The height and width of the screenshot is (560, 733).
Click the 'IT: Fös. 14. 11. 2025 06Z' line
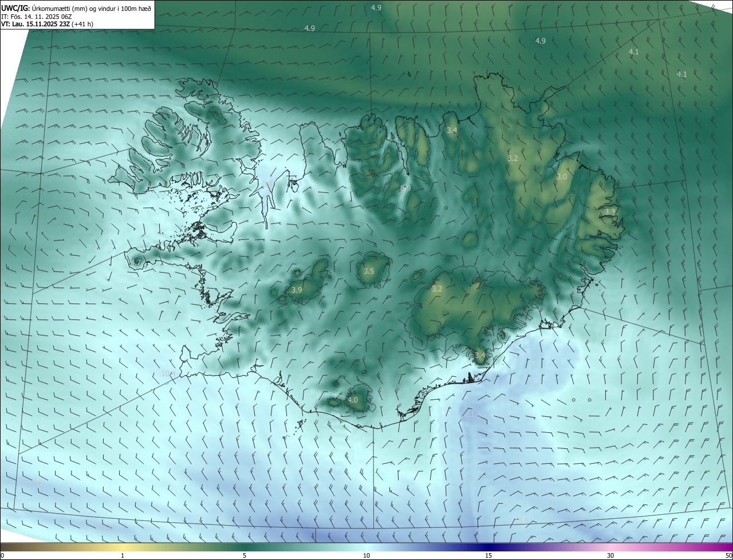tap(37, 16)
